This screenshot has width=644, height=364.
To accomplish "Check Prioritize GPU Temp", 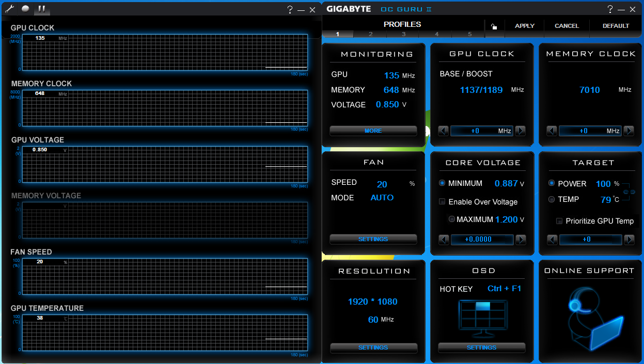I will click(559, 221).
